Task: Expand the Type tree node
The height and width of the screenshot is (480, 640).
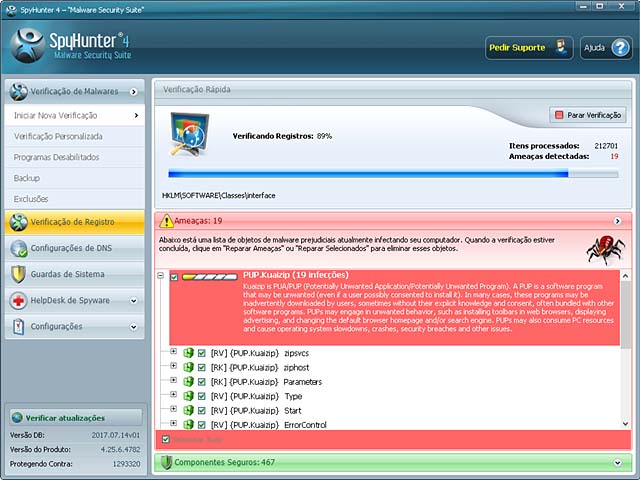Action: pyautogui.click(x=173, y=394)
